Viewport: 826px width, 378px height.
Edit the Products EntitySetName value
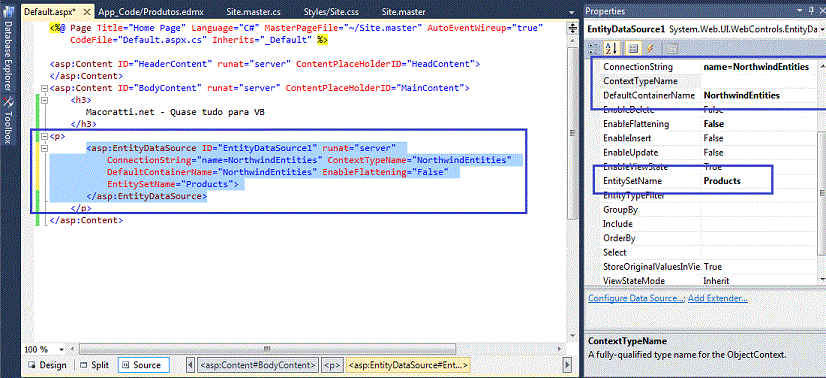pos(759,181)
